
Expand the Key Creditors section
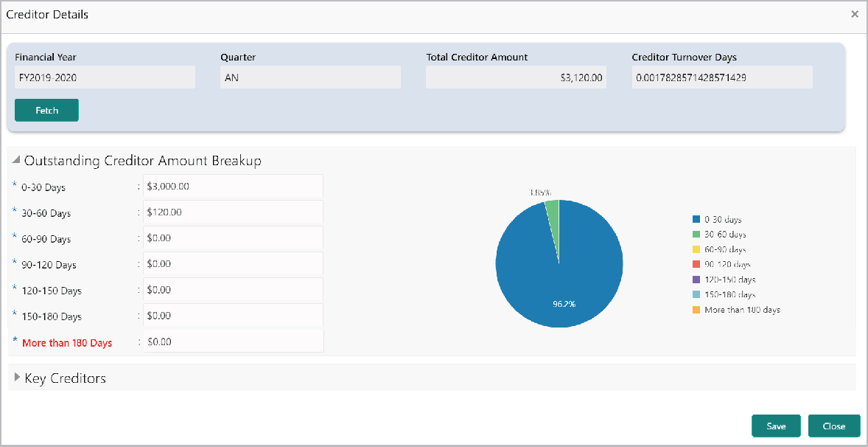[x=17, y=378]
